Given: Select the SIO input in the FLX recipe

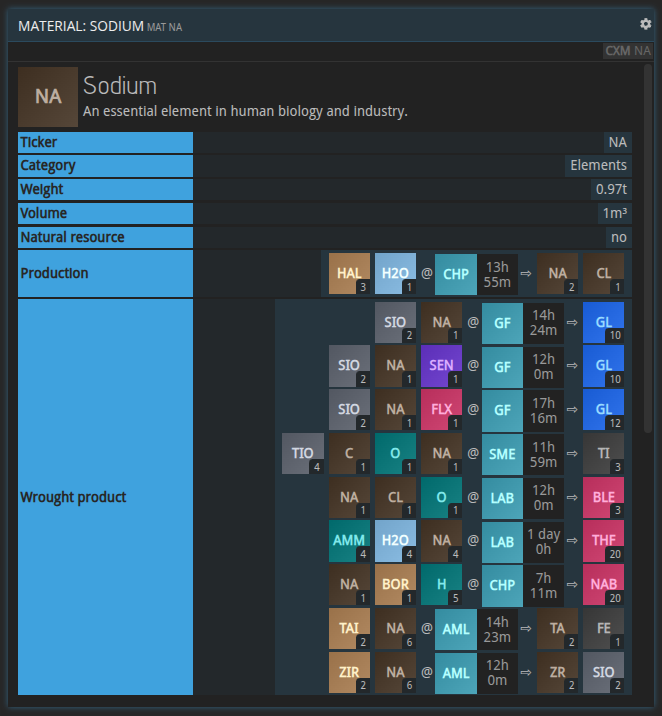Looking at the screenshot, I should tap(349, 410).
